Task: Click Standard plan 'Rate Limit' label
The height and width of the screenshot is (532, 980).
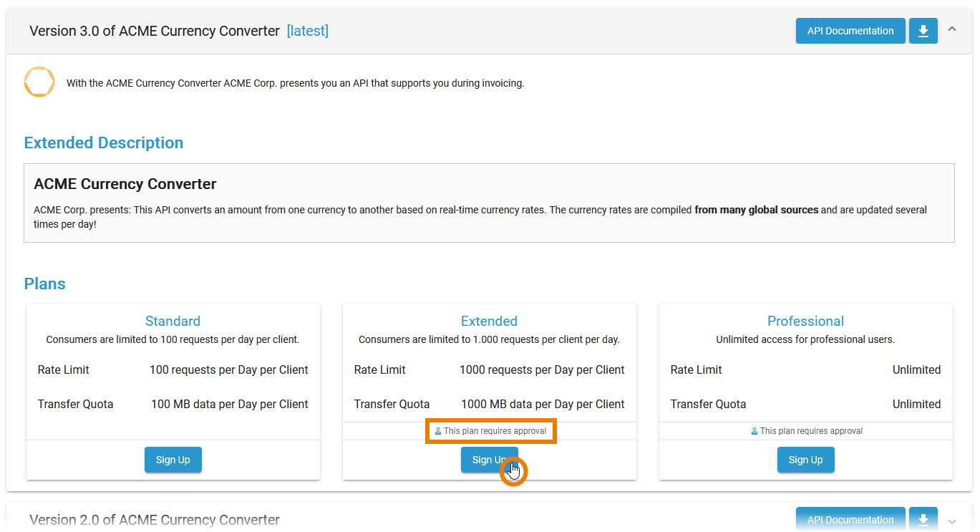Action: tap(64, 369)
